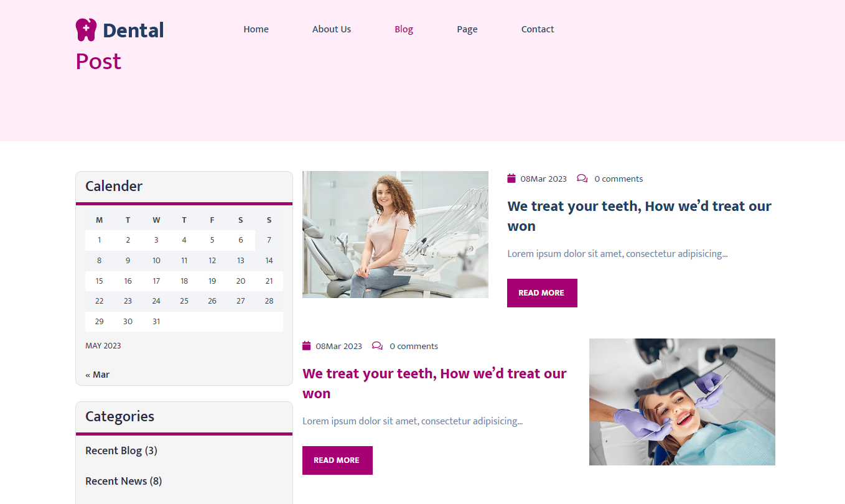The image size is (845, 504).
Task: Select the Blog navigation item
Action: pyautogui.click(x=404, y=29)
